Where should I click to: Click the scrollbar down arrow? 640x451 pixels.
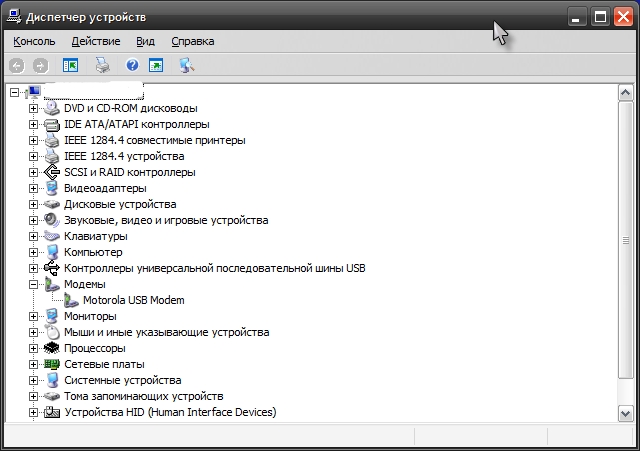[x=626, y=413]
